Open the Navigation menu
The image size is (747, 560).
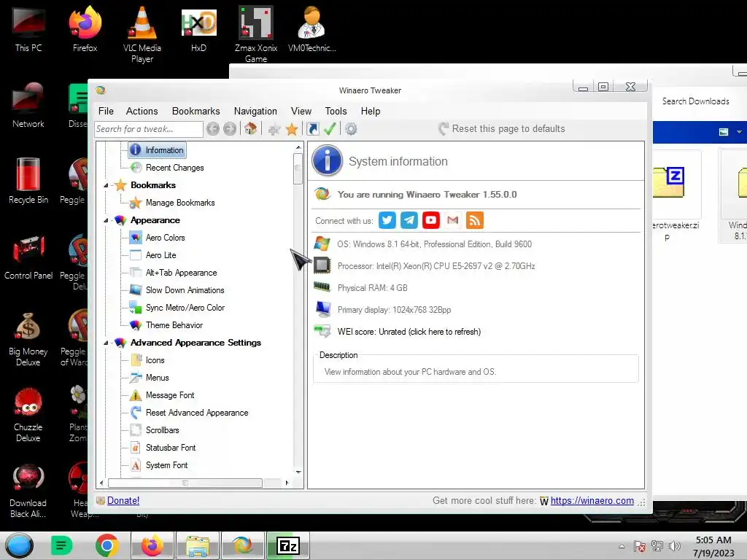255,111
